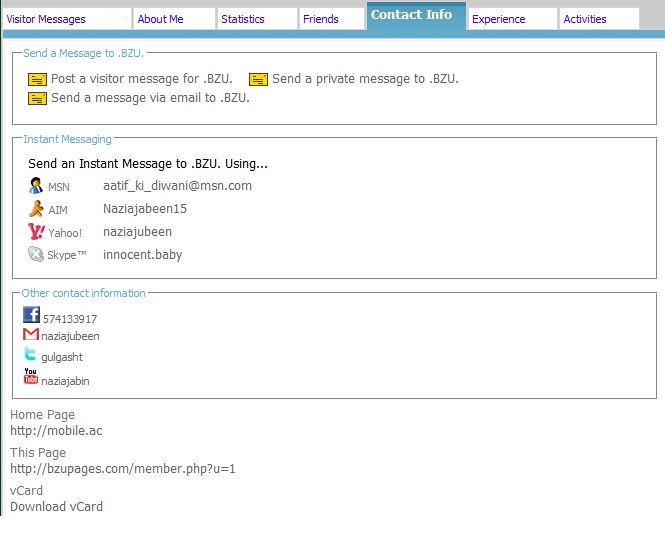Click the Skype icon
This screenshot has height=542, width=665.
click(36, 255)
